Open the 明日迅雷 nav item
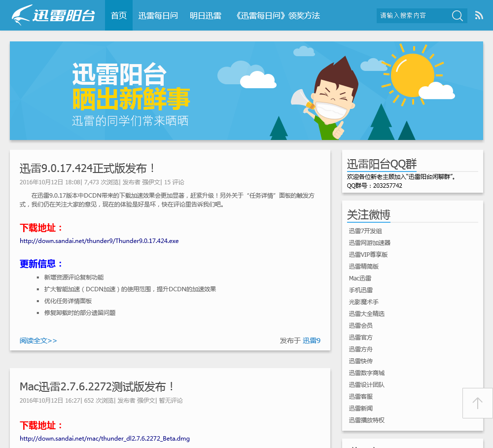This screenshot has width=493, height=448. coord(205,15)
